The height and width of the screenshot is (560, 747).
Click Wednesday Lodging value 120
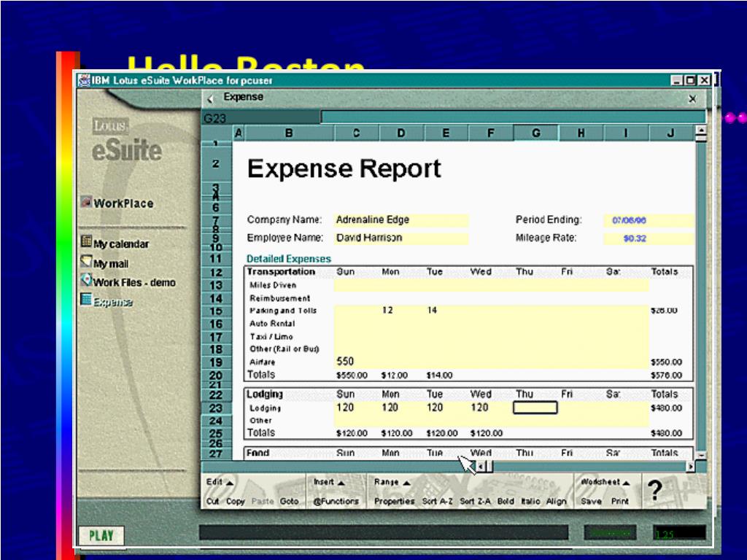[479, 408]
